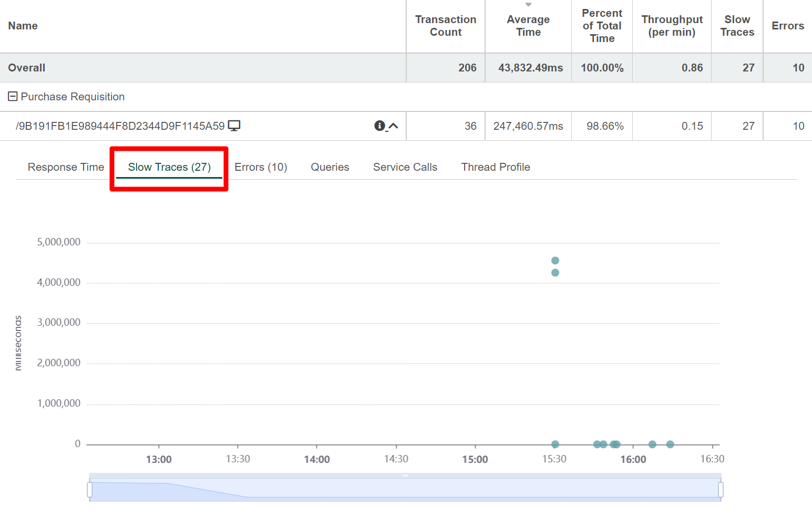The width and height of the screenshot is (812, 517).
Task: Click the Name column header
Action: pyautogui.click(x=23, y=26)
